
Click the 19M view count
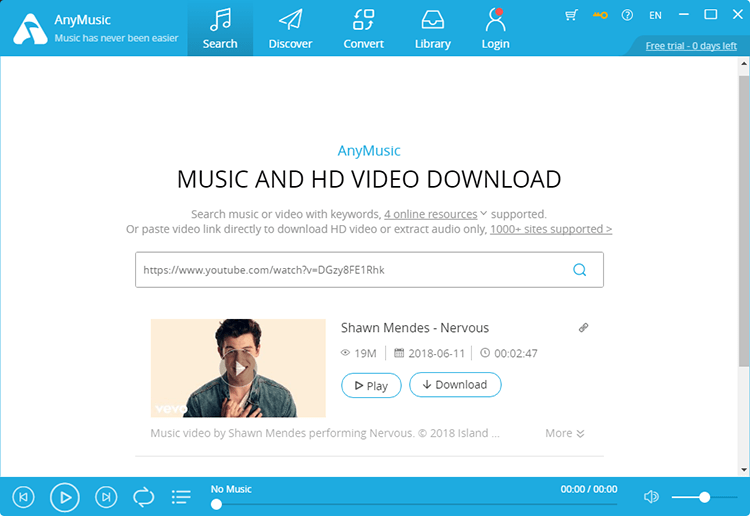click(365, 353)
